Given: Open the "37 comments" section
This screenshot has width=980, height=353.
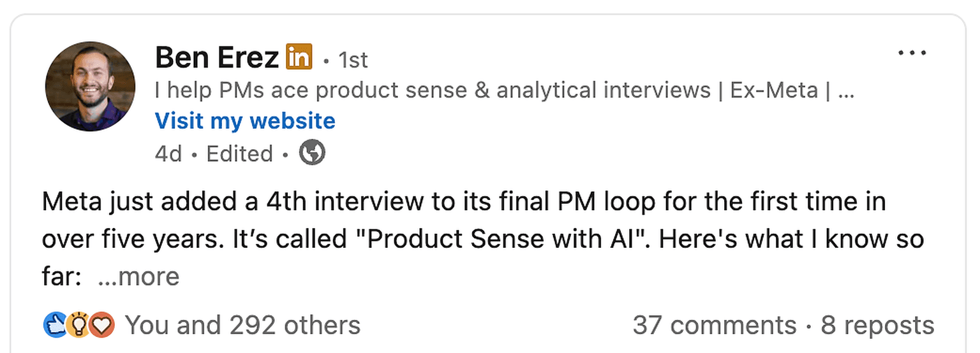Looking at the screenshot, I should coord(714,326).
